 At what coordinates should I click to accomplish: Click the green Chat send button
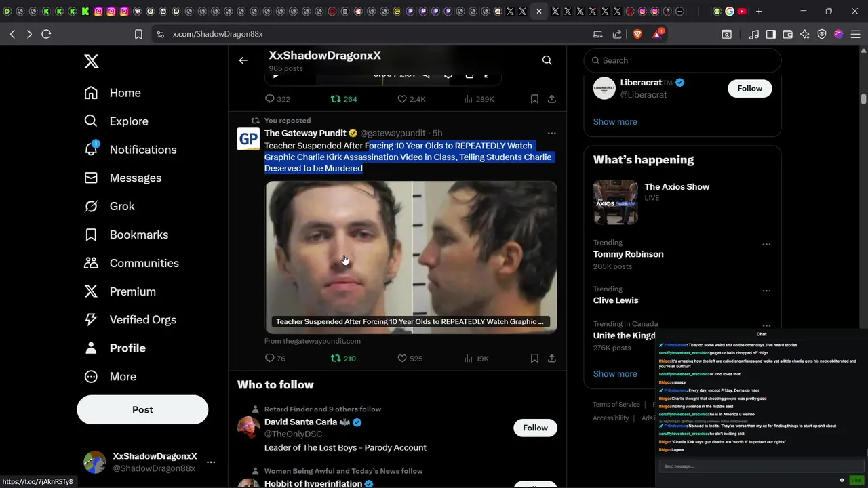(856, 480)
